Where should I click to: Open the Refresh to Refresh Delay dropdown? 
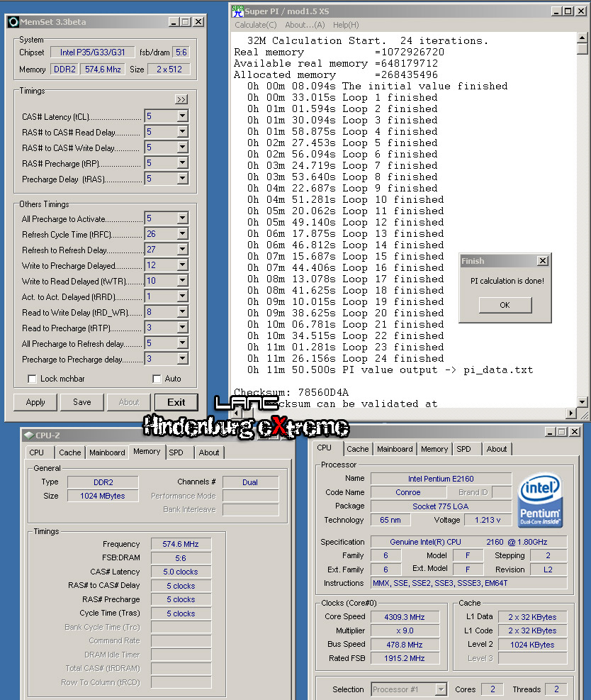(x=182, y=250)
